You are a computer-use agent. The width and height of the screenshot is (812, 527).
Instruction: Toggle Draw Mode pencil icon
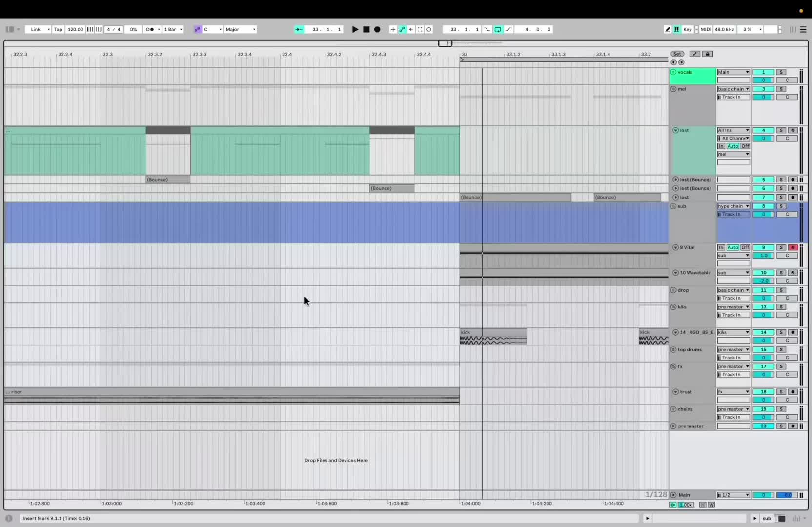[x=668, y=29]
